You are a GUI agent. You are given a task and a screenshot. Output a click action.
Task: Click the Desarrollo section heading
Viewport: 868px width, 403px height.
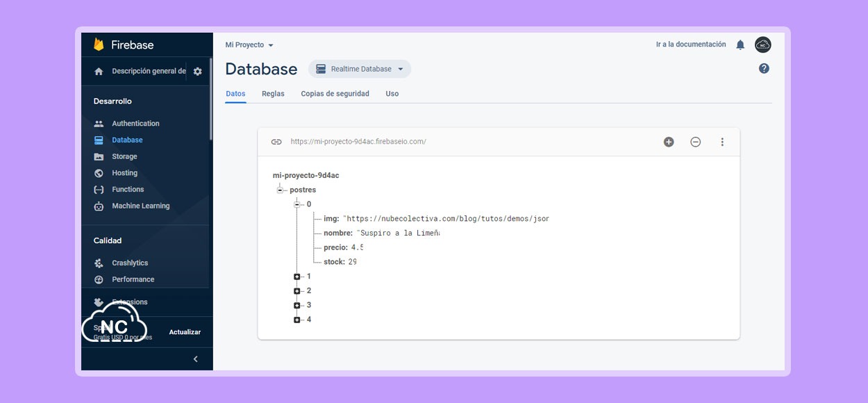tap(112, 101)
